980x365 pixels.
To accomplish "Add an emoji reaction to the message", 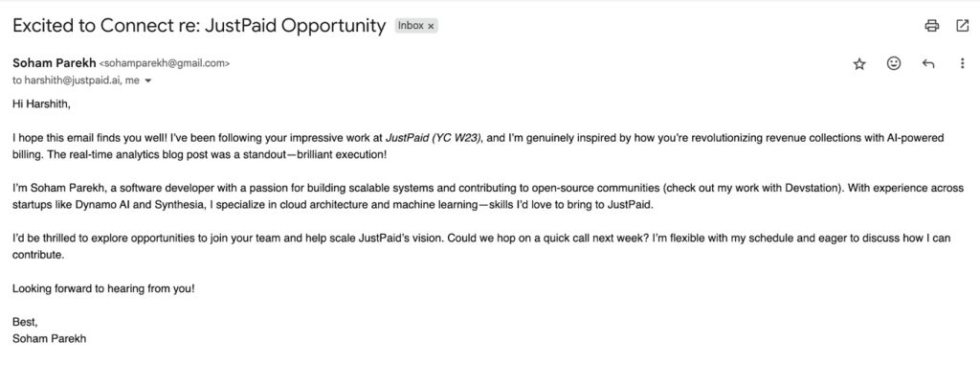I will [894, 63].
